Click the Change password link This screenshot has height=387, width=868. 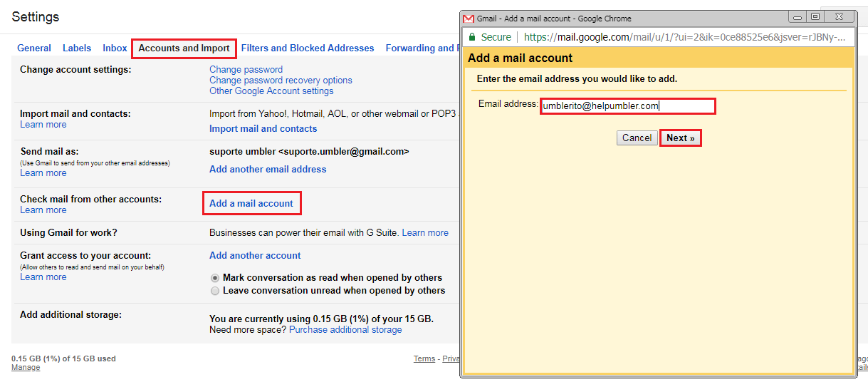246,69
